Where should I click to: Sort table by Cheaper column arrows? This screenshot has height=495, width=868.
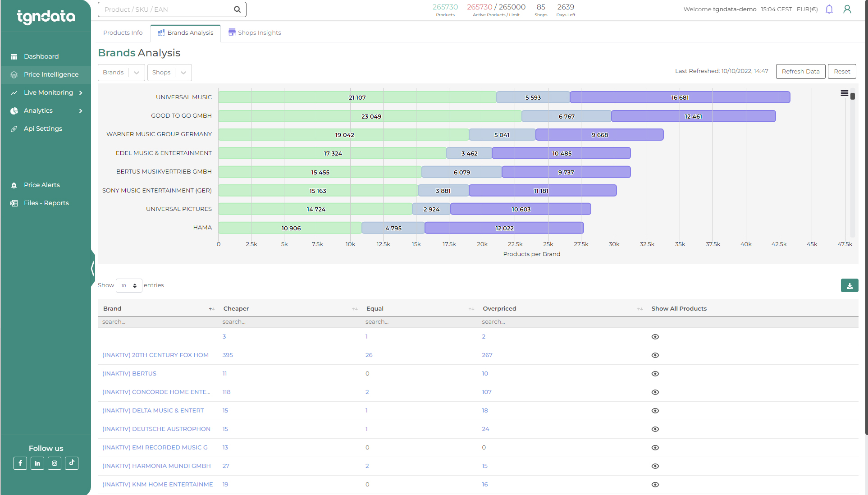pyautogui.click(x=355, y=309)
